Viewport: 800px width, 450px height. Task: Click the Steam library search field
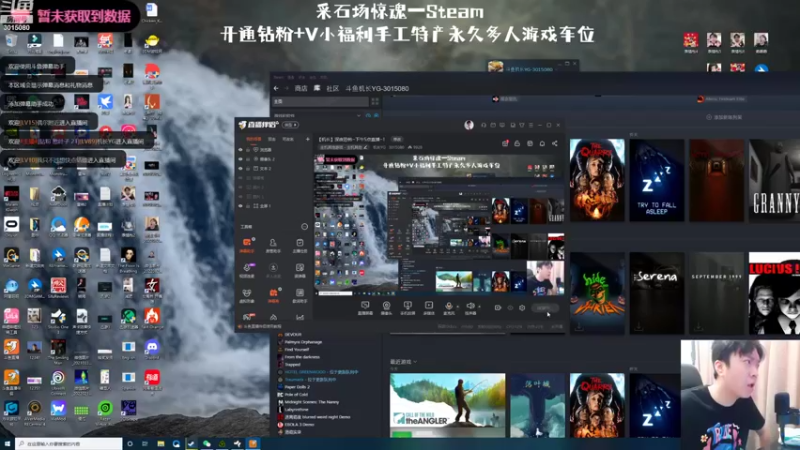coord(320,102)
